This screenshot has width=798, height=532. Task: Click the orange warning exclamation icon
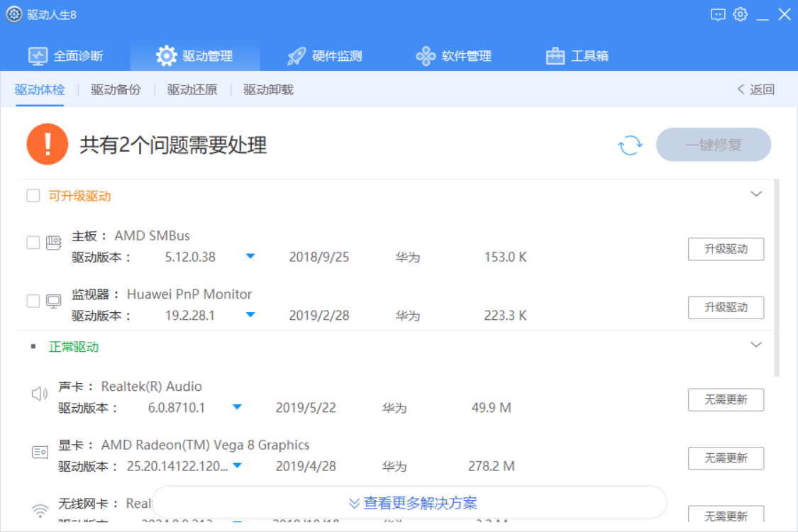pos(48,144)
